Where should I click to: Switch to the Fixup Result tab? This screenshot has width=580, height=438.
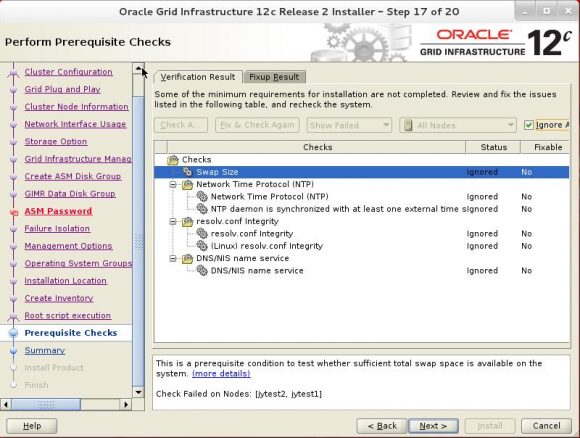274,77
